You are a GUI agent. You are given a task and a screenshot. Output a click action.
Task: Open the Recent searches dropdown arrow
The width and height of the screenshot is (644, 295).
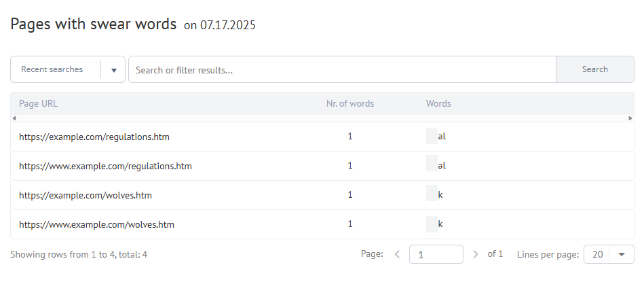click(113, 70)
